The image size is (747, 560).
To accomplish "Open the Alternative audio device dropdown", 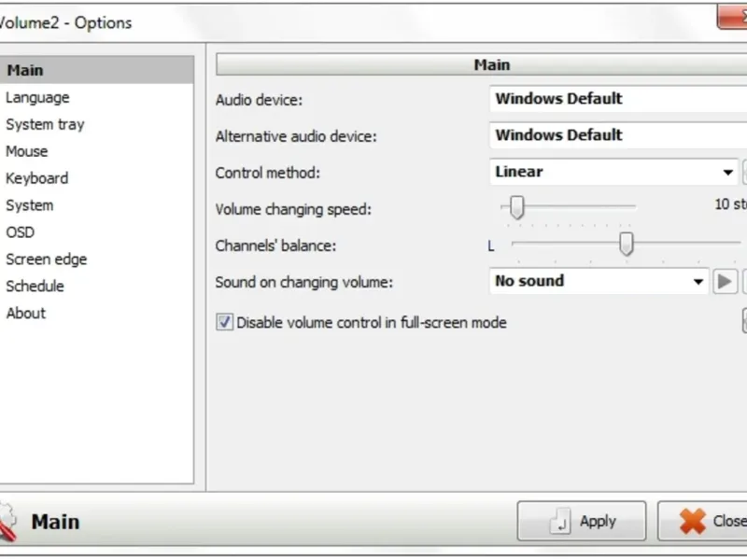I will (x=618, y=135).
